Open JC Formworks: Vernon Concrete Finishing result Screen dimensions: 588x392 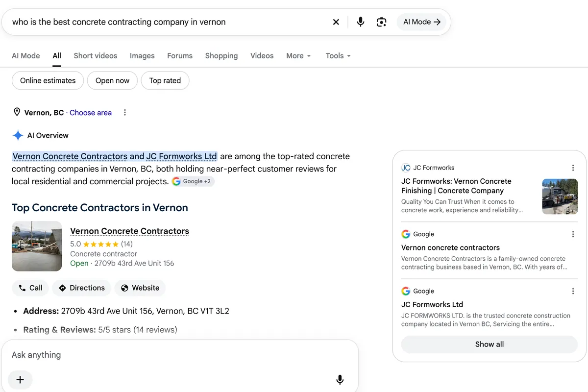(x=456, y=186)
